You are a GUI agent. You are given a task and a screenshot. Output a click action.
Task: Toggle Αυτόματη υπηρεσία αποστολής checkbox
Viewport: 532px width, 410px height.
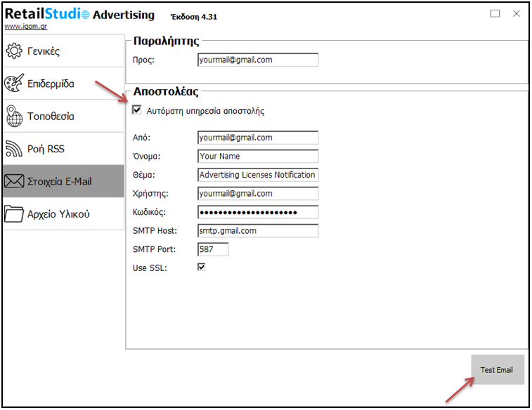pyautogui.click(x=137, y=110)
